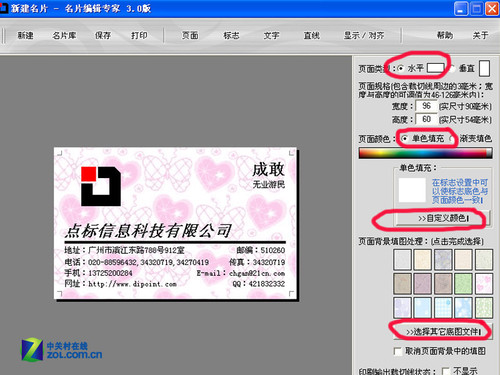The height and width of the screenshot is (375, 500).
Task: Click the 打印 print button
Action: coord(139,35)
